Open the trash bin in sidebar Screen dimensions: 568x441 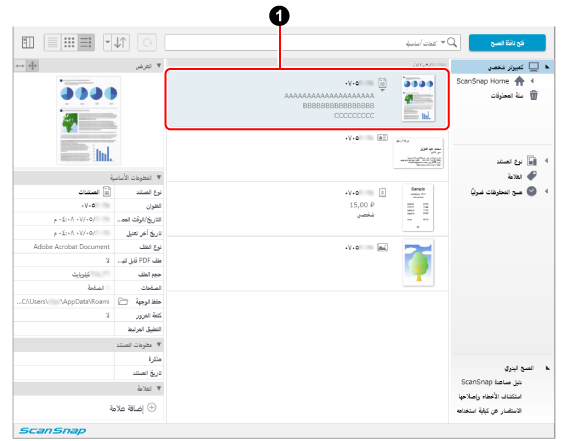point(534,95)
